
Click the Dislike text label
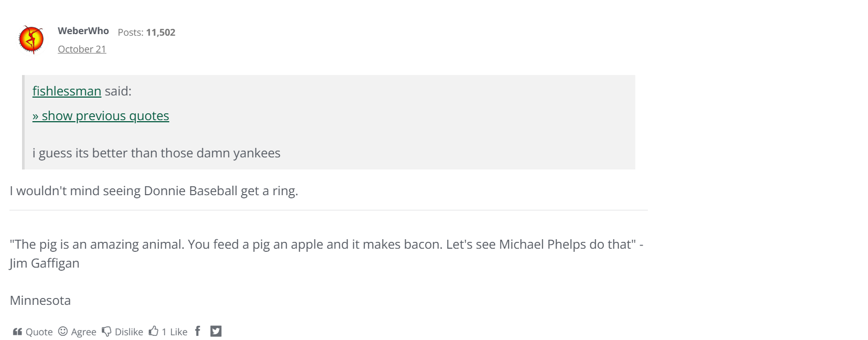[x=129, y=332]
